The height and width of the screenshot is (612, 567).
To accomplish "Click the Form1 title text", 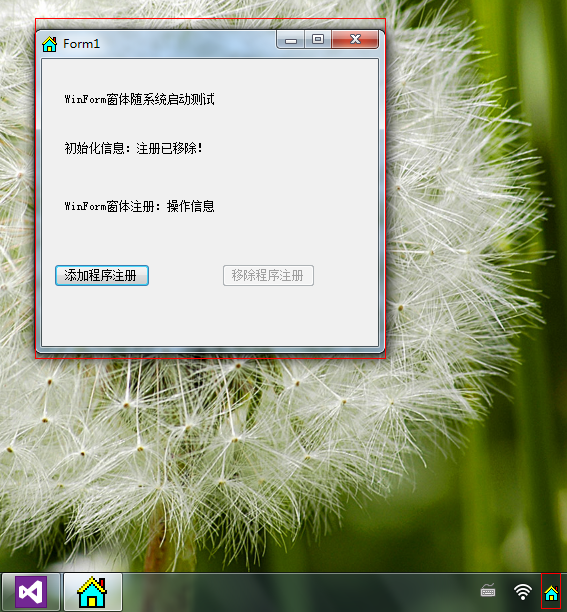I will click(82, 44).
